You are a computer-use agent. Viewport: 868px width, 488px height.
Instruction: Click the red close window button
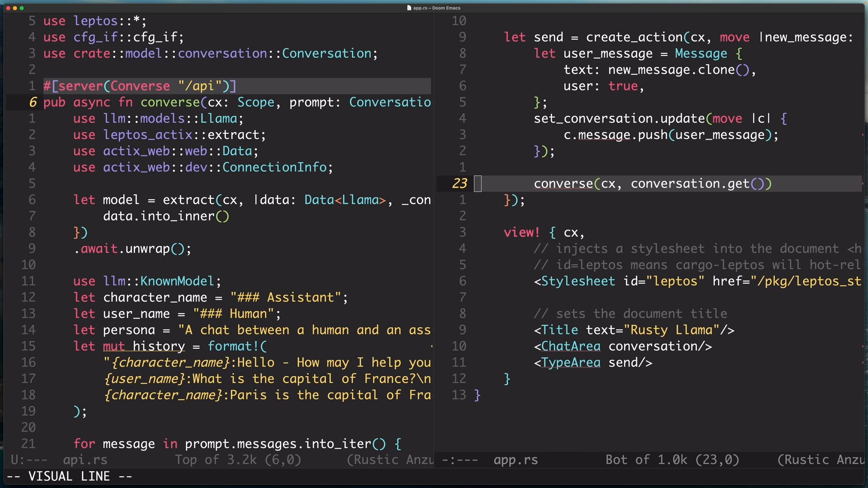[x=8, y=8]
